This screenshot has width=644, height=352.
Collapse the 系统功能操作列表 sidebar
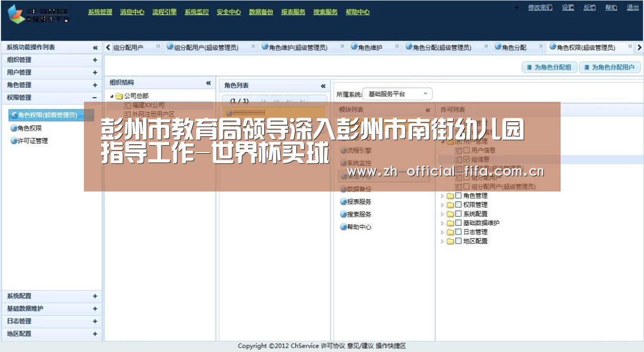point(95,48)
